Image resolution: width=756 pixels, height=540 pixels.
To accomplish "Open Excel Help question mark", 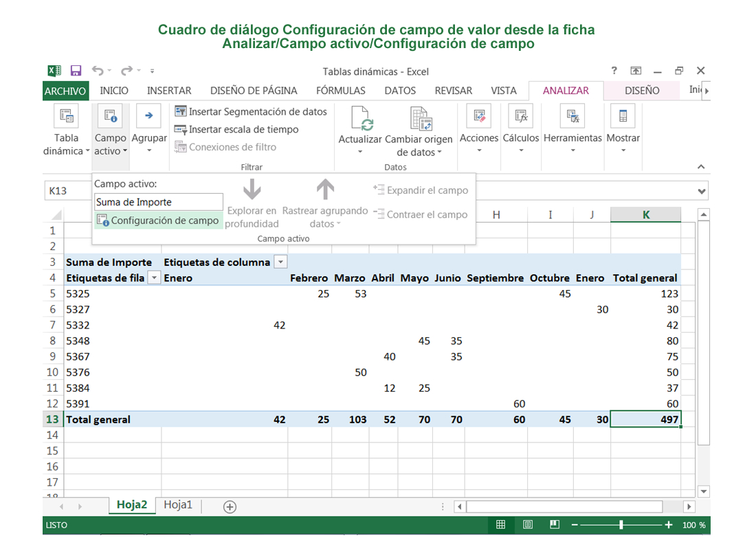I will pos(614,70).
